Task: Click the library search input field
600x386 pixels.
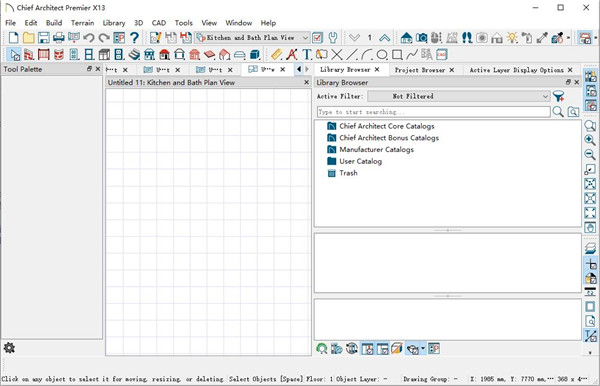Action: coord(434,112)
